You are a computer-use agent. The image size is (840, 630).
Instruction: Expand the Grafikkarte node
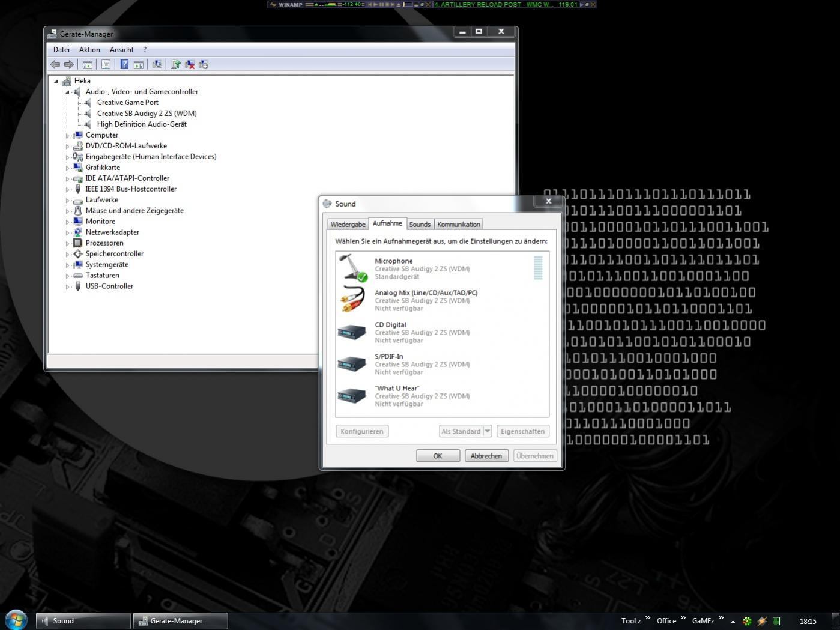67,168
